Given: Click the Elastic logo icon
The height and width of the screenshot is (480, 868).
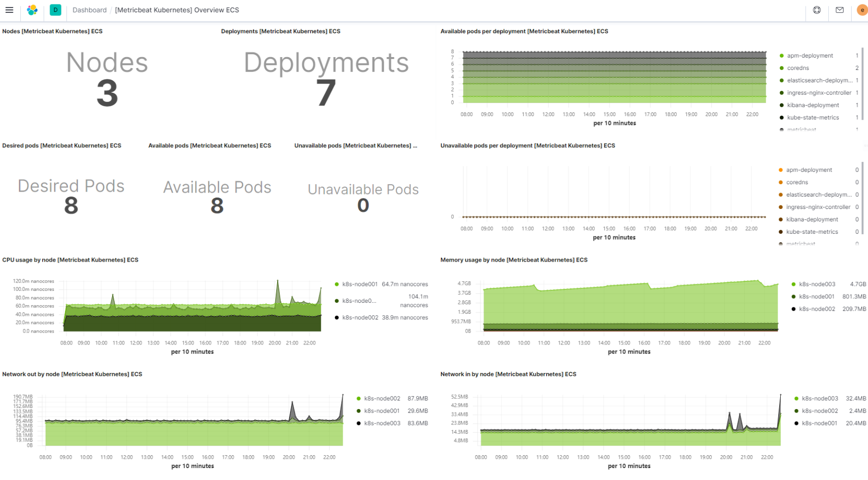Looking at the screenshot, I should tap(32, 10).
